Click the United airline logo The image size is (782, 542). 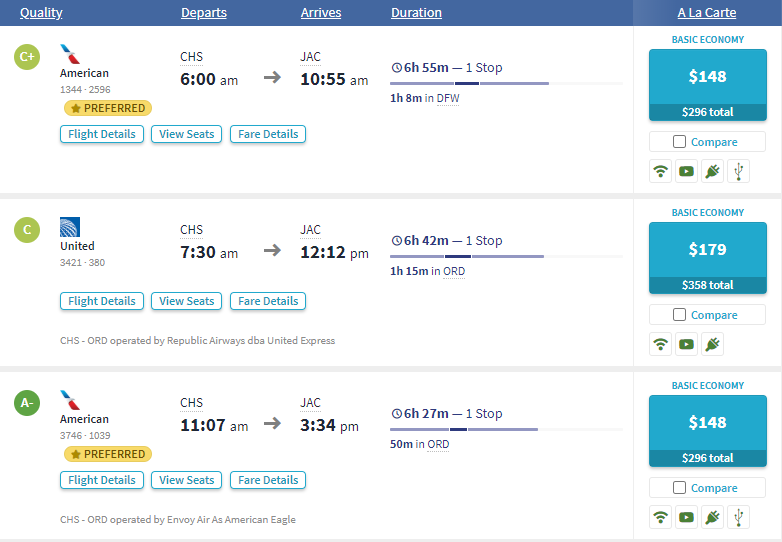(x=70, y=227)
